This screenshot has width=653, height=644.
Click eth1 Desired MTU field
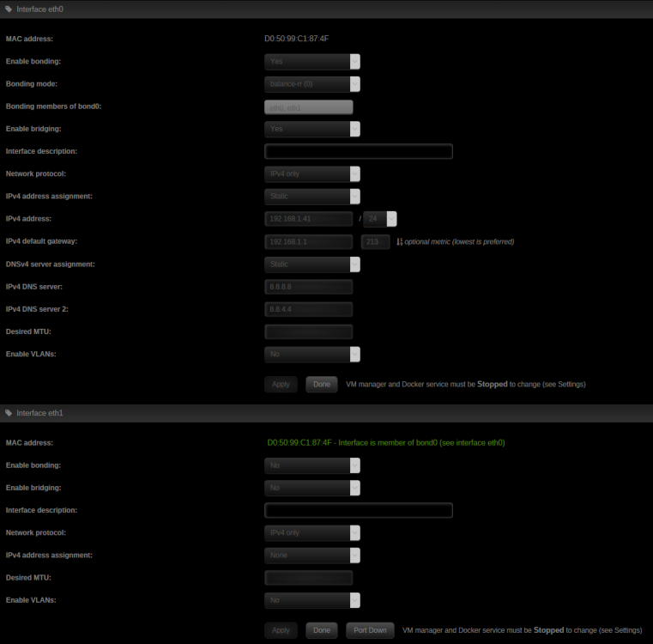[309, 578]
